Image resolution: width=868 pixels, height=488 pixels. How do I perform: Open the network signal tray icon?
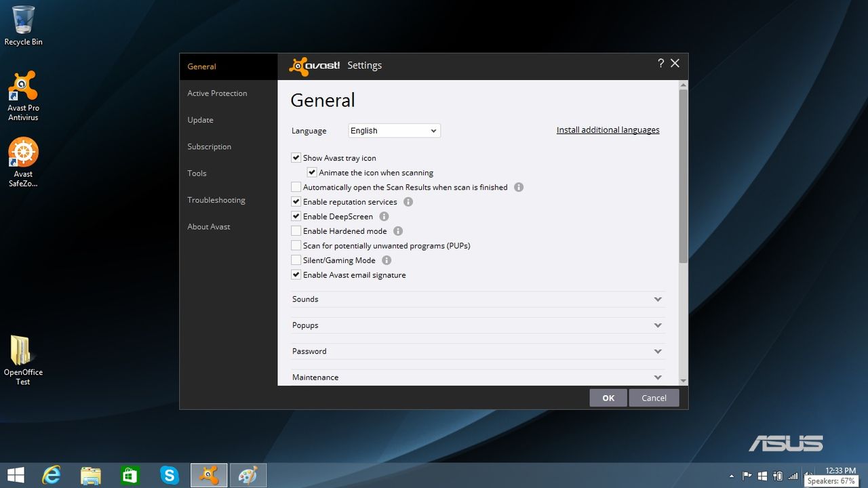[x=793, y=476]
